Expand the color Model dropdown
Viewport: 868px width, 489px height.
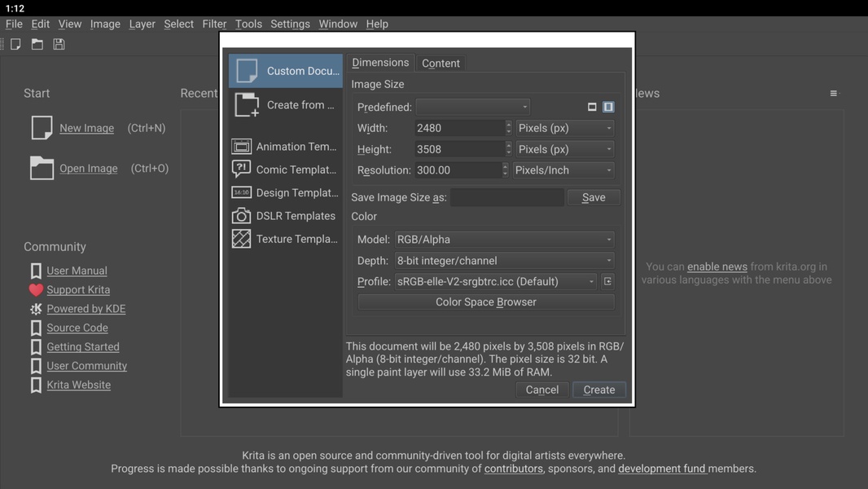coord(504,240)
